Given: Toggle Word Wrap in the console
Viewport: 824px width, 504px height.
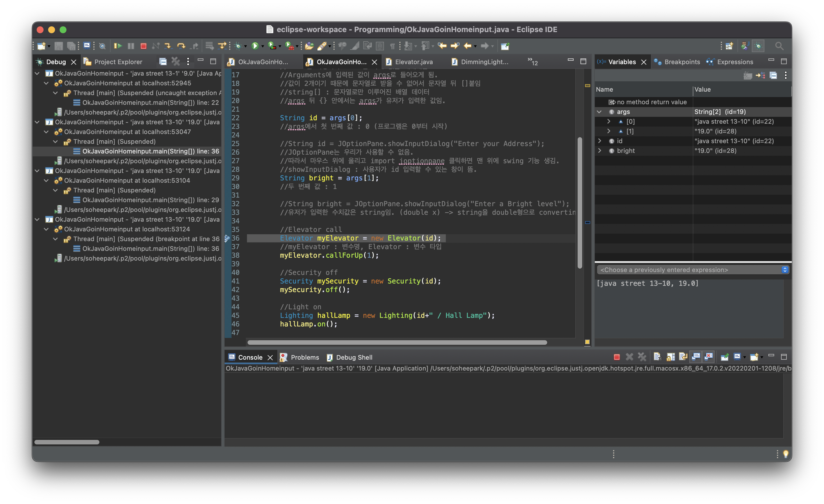Looking at the screenshot, I should (x=683, y=357).
